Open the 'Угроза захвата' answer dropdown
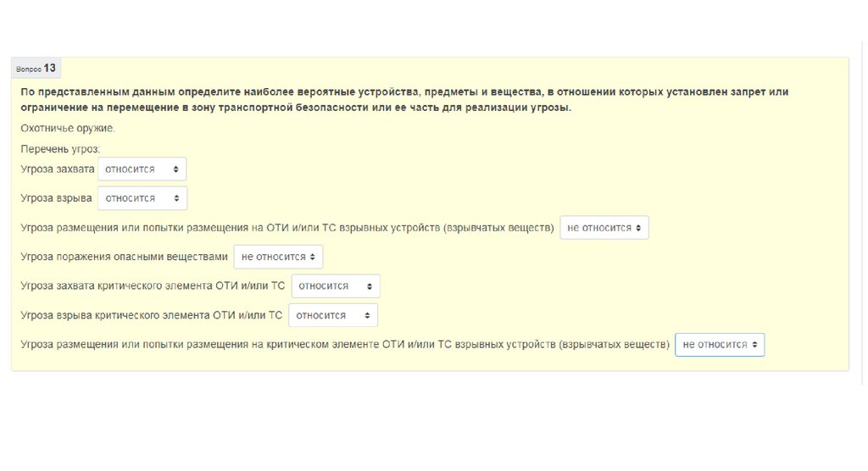 pos(141,169)
